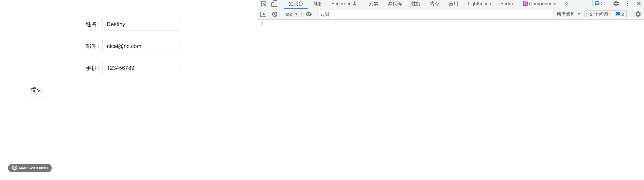Click the clear console icon
Image resolution: width=644 pixels, height=180 pixels.
pyautogui.click(x=275, y=14)
